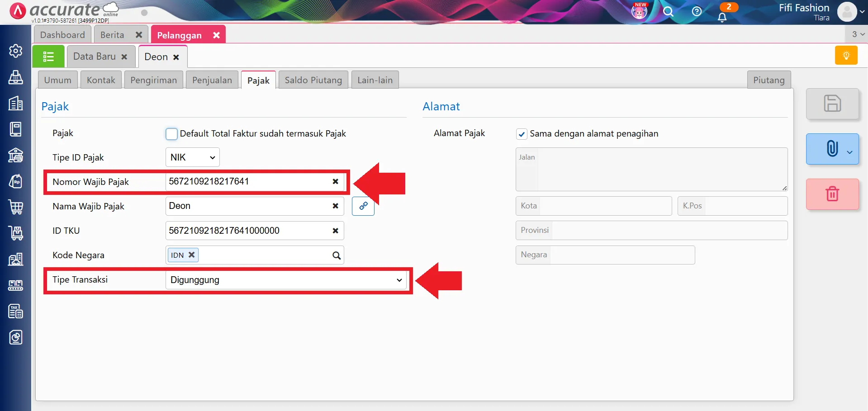868x411 pixels.
Task: Open the general ledger book icon
Action: coord(15,129)
